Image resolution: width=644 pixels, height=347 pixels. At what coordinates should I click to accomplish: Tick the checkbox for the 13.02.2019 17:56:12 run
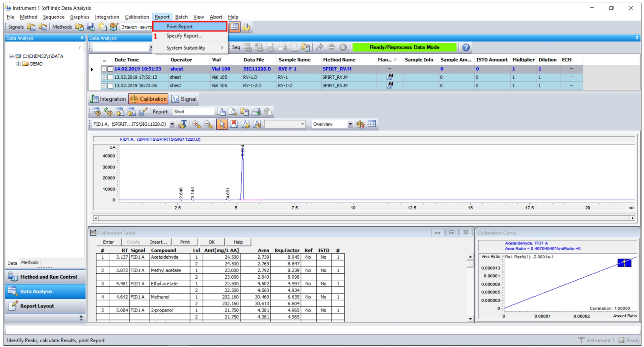110,77
